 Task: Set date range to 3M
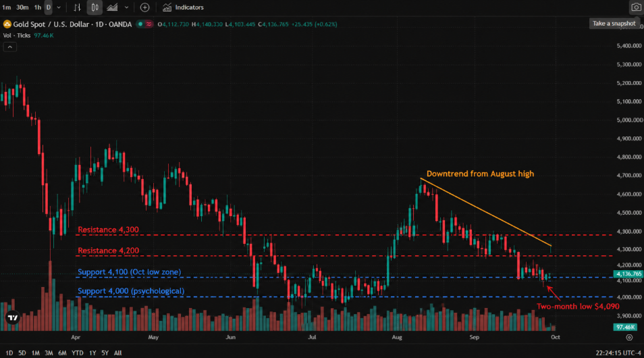(x=49, y=353)
